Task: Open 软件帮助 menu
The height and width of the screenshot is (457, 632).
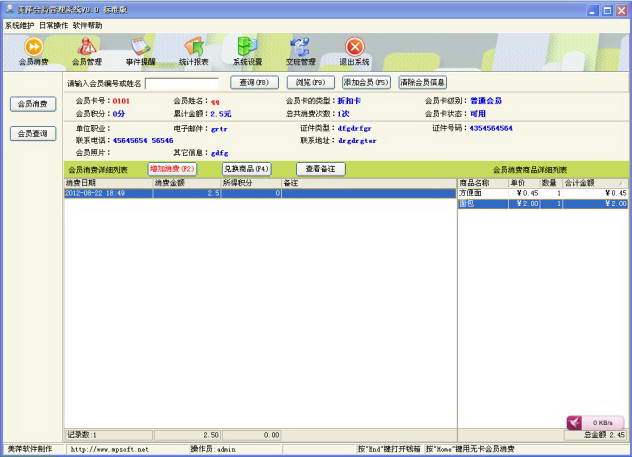Action: (87, 25)
